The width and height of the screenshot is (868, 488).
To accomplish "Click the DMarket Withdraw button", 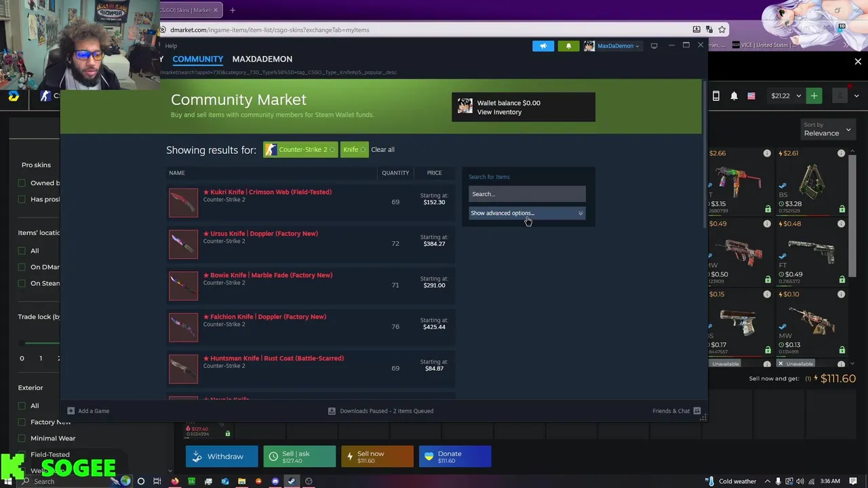I will [222, 457].
